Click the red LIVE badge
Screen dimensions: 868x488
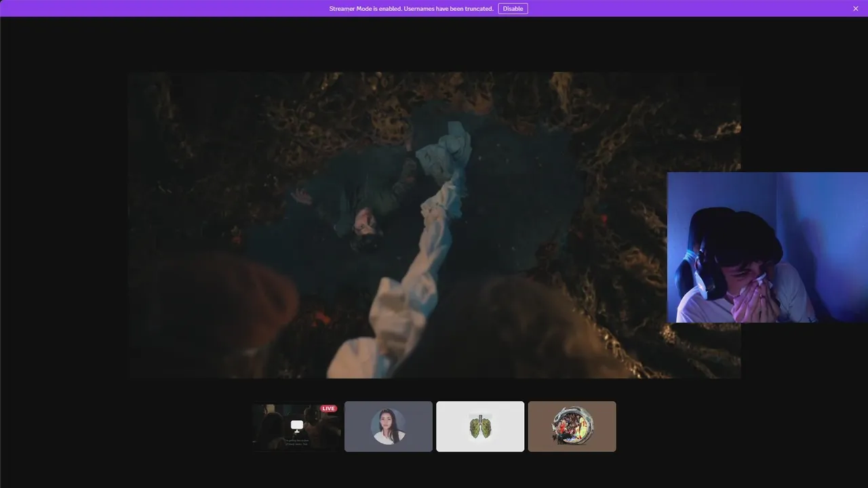(x=328, y=409)
